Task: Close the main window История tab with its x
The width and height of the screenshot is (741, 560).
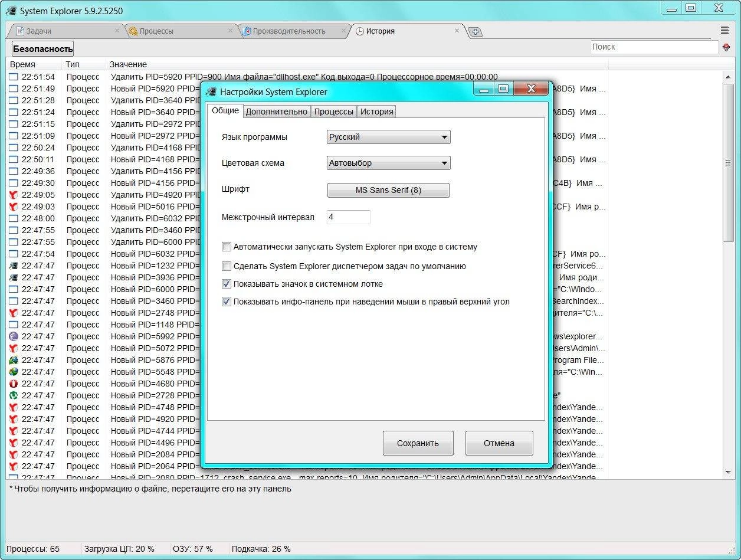Action: point(457,31)
